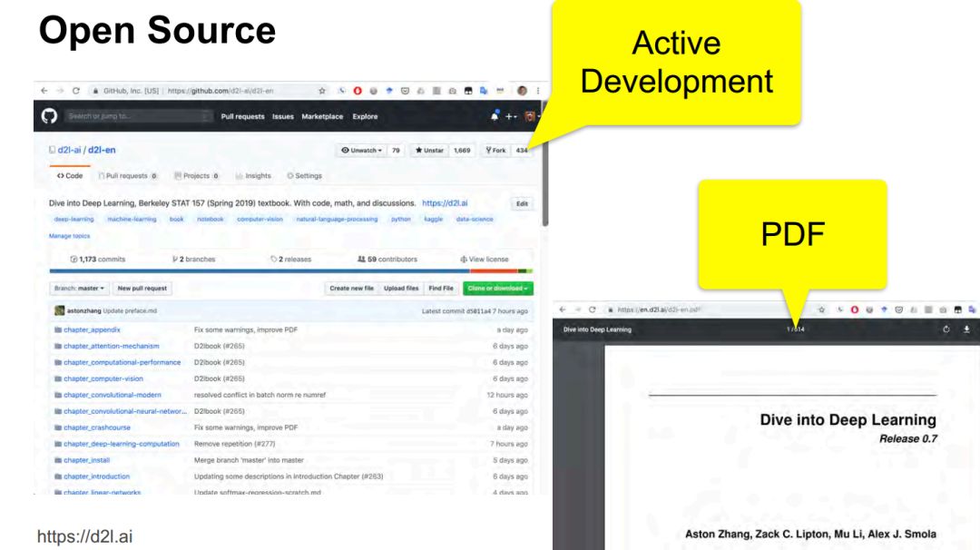Select the Insights tab
980x550 pixels.
[253, 176]
